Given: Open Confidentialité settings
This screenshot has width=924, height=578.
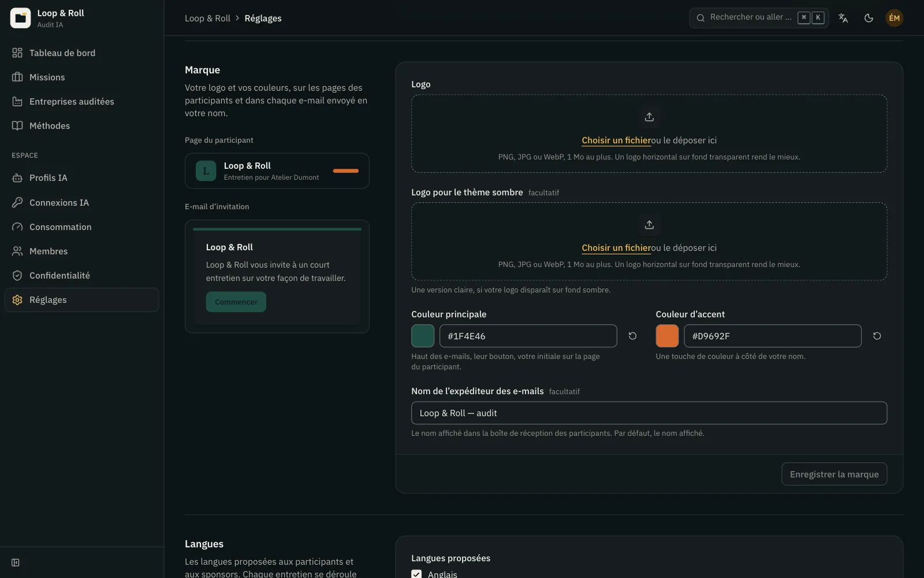Looking at the screenshot, I should 81,275.
